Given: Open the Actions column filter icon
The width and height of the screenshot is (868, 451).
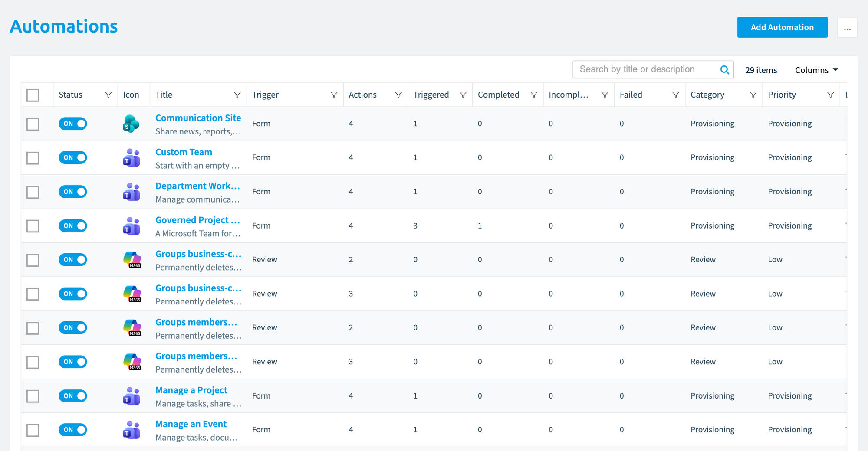Looking at the screenshot, I should point(398,95).
